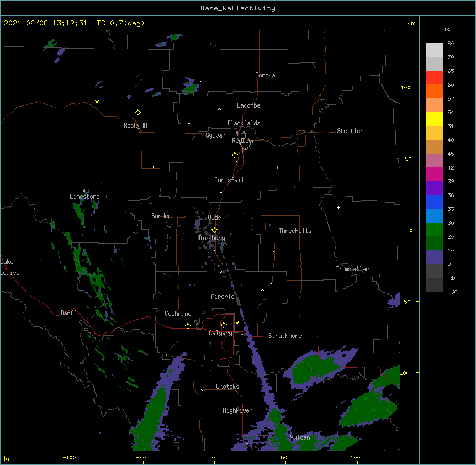The height and width of the screenshot is (465, 476).
Task: Click the Olds town label
Action: point(214,218)
